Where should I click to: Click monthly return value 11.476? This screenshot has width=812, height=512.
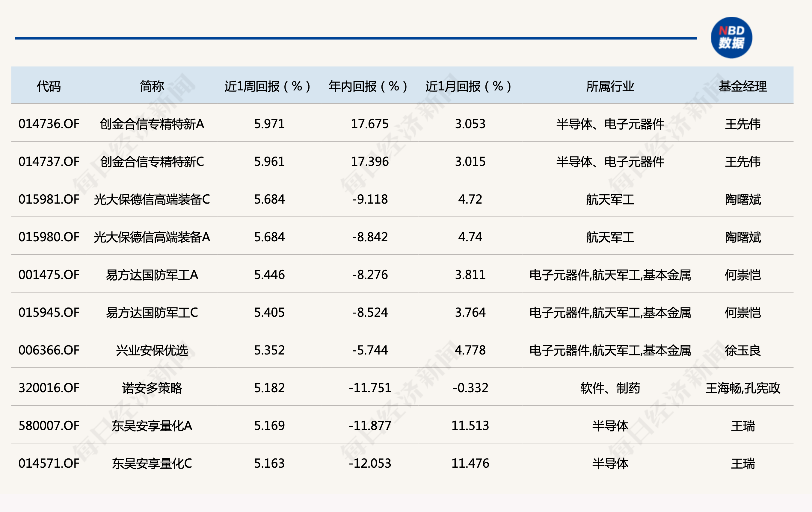click(470, 463)
